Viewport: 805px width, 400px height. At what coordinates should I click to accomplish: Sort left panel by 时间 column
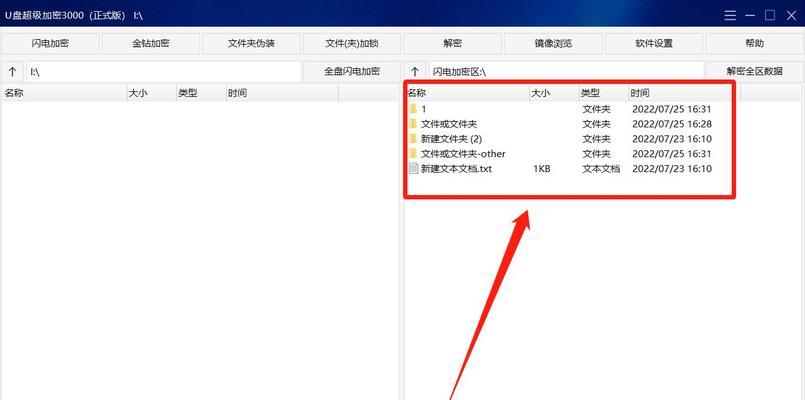(x=282, y=93)
